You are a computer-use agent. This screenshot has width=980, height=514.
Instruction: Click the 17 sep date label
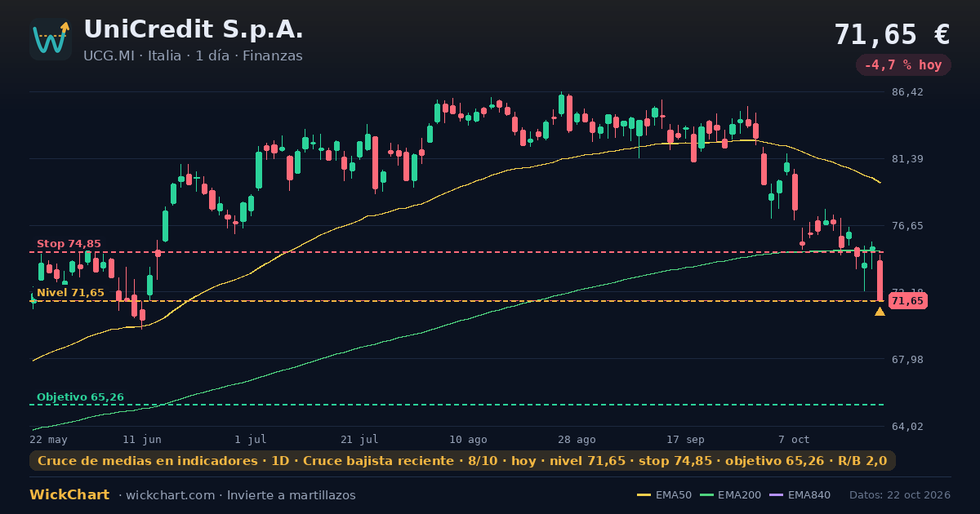point(685,439)
